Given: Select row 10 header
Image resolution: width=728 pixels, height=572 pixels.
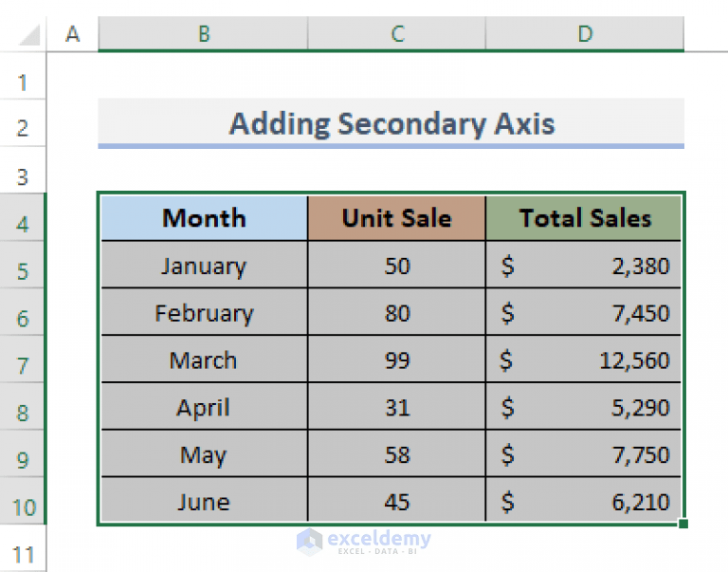Looking at the screenshot, I should [x=23, y=507].
